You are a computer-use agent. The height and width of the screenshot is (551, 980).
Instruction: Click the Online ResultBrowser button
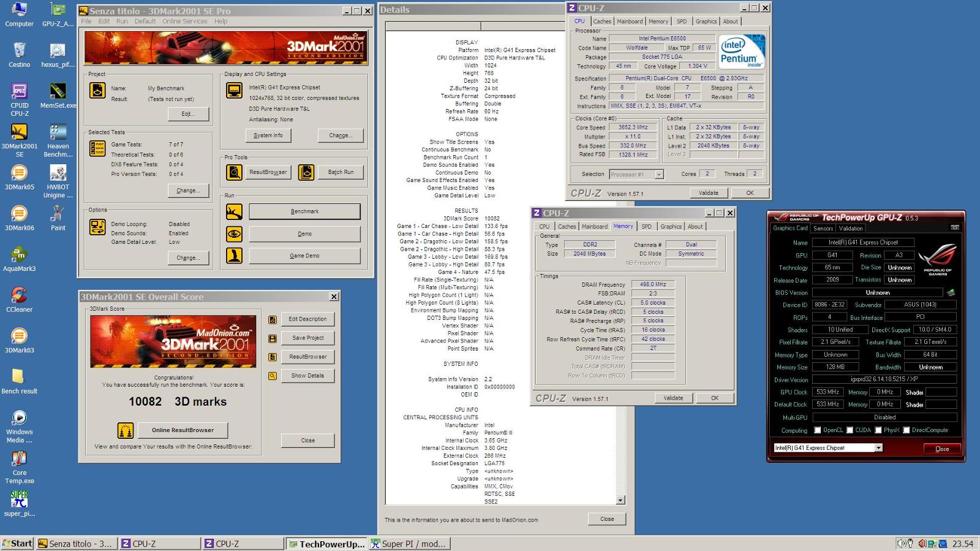point(183,430)
